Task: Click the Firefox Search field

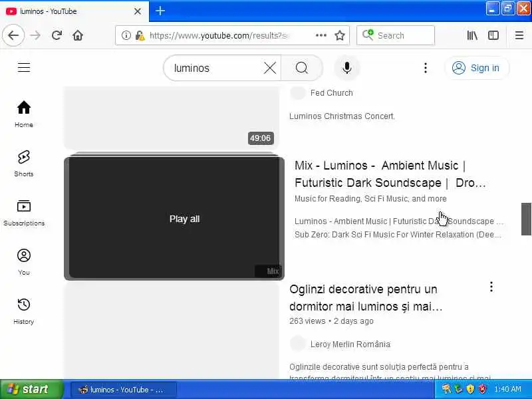Action: (396, 35)
